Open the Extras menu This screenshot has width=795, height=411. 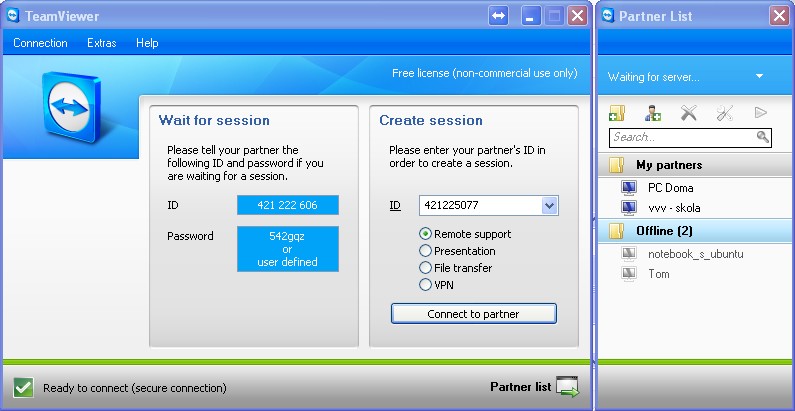[x=101, y=43]
